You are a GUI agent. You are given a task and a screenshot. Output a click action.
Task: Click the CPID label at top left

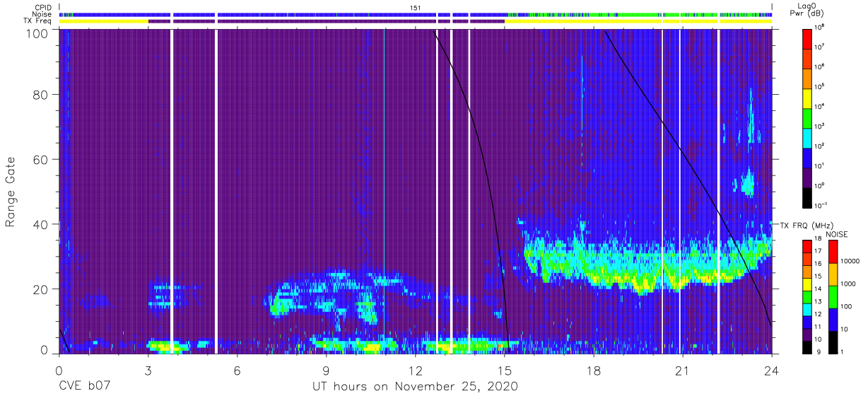[x=44, y=7]
